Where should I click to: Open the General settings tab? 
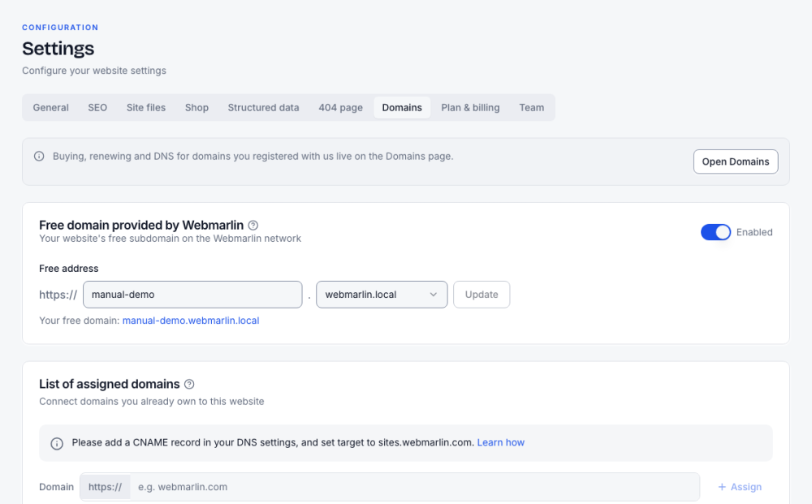[50, 108]
